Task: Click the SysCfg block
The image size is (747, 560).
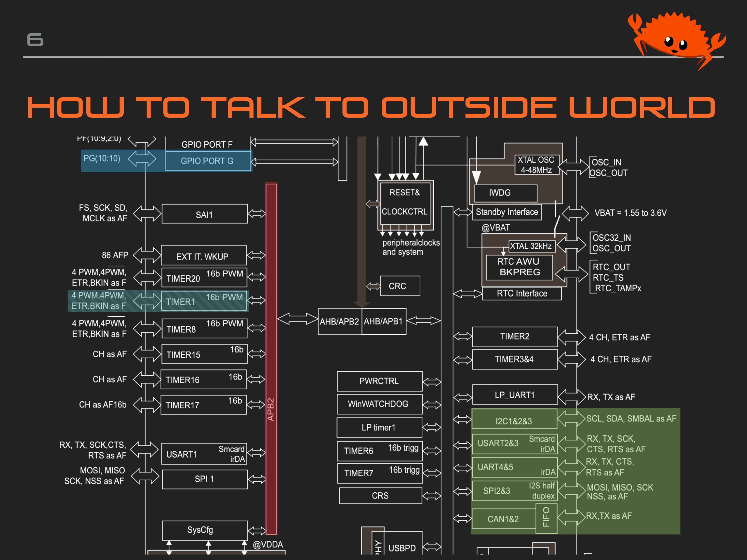Action: coord(205,531)
